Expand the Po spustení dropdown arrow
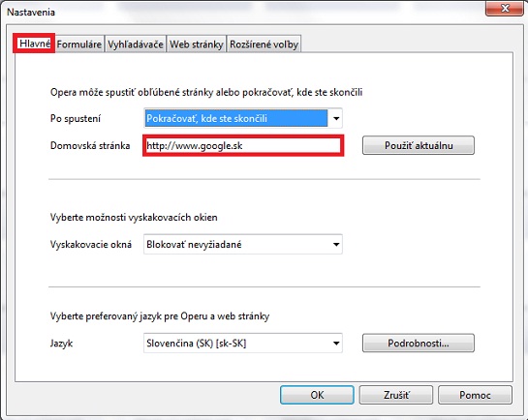 [336, 118]
